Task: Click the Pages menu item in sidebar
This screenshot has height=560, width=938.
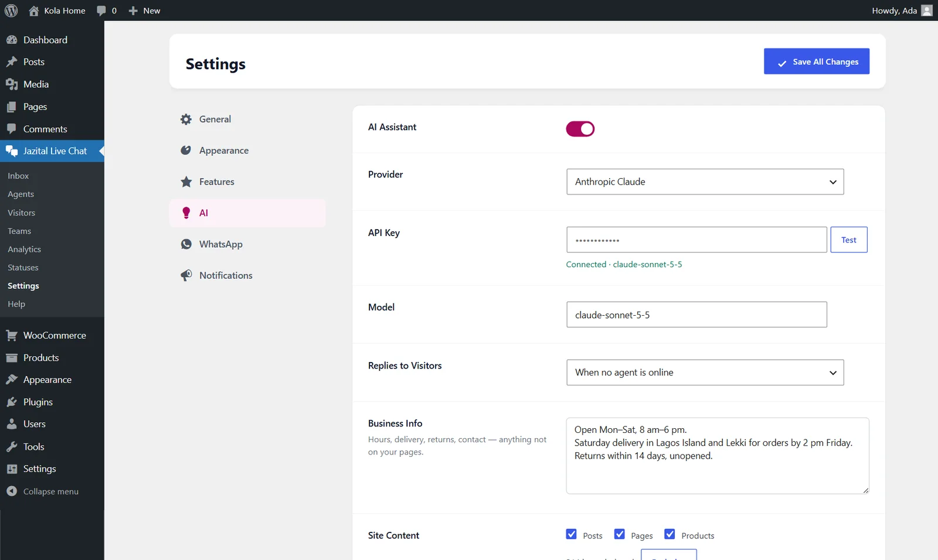Action: click(52, 107)
